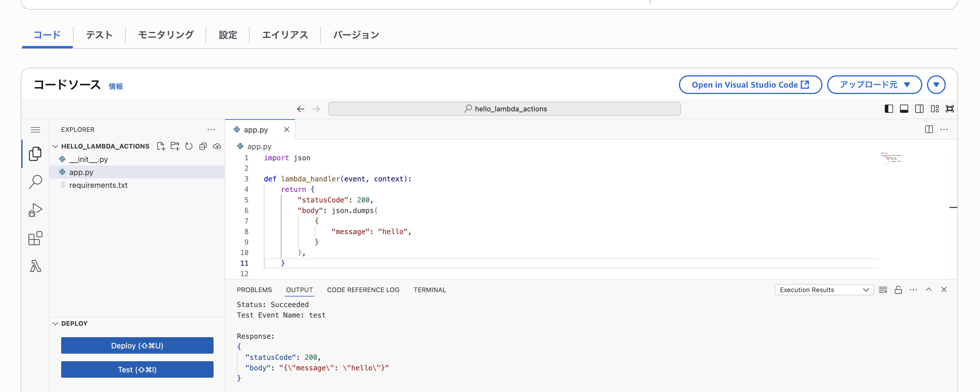This screenshot has width=980, height=392.
Task: Open the Run and Debug view
Action: 35,210
